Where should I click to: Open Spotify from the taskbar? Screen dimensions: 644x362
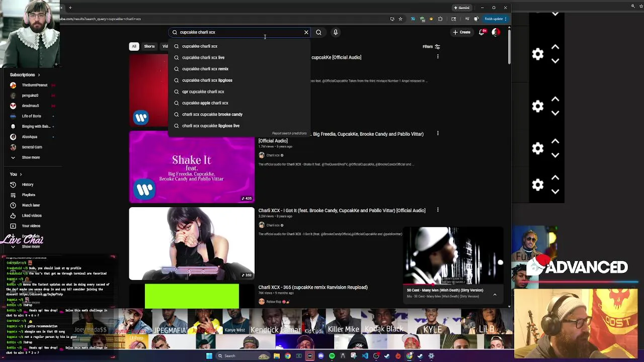(x=332, y=356)
